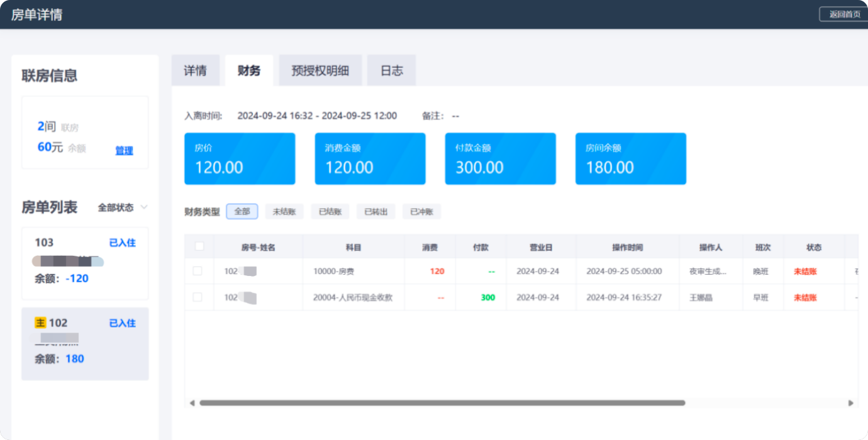The height and width of the screenshot is (440, 868).
Task: Click the right scroll arrow of table
Action: 850,403
